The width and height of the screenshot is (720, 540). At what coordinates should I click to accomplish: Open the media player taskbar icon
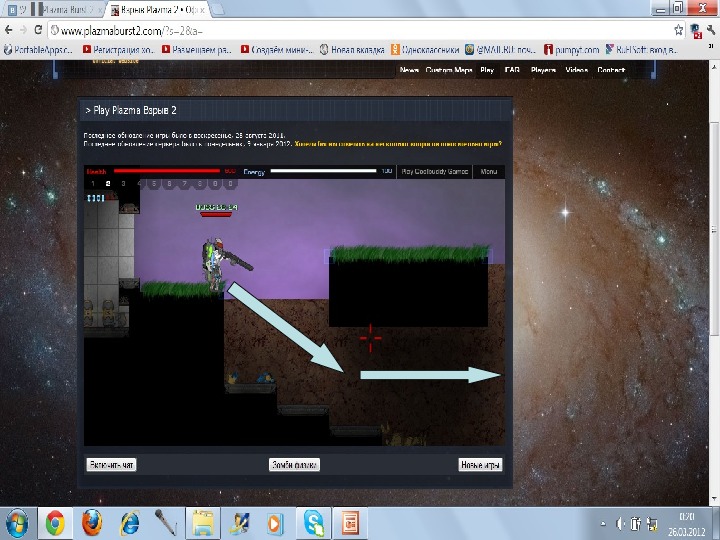point(274,523)
